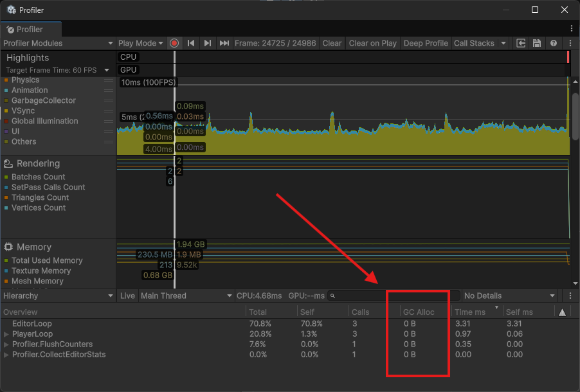Expand the PlayerLoop row

tap(6, 334)
